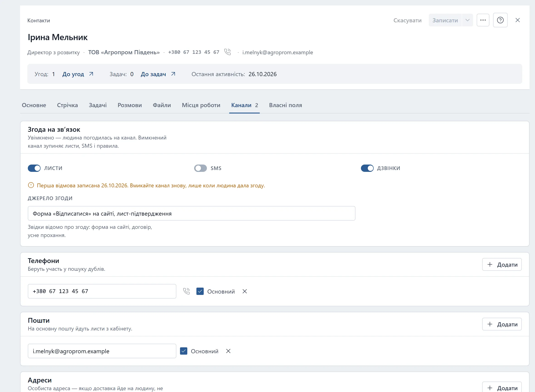The image size is (535, 392).
Task: Switch to the Файли tab
Action: (162, 105)
